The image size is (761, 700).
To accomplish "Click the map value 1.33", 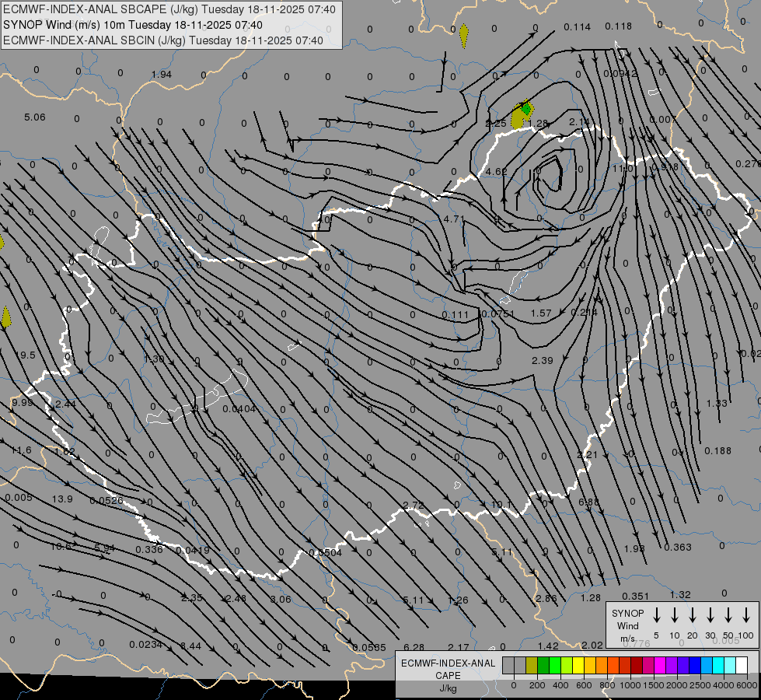I will [x=717, y=403].
